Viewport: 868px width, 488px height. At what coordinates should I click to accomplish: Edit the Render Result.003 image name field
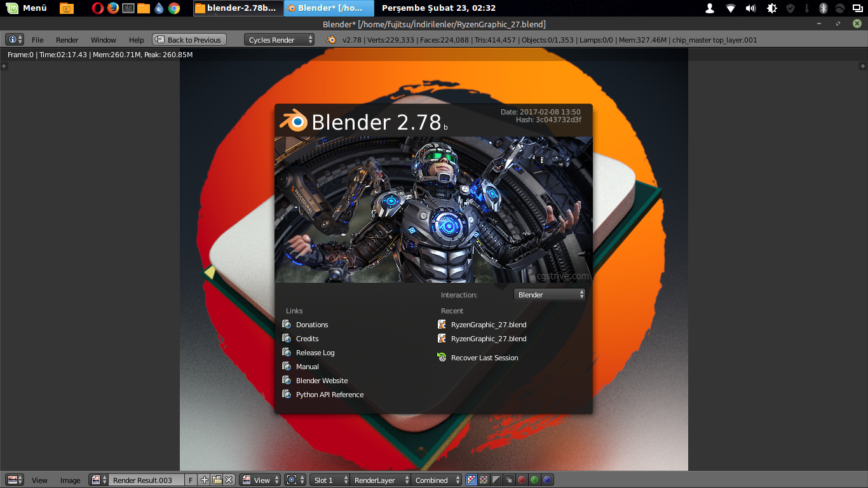(146, 480)
